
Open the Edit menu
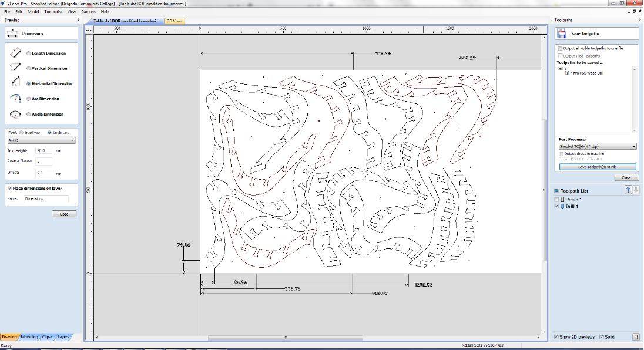click(19, 12)
